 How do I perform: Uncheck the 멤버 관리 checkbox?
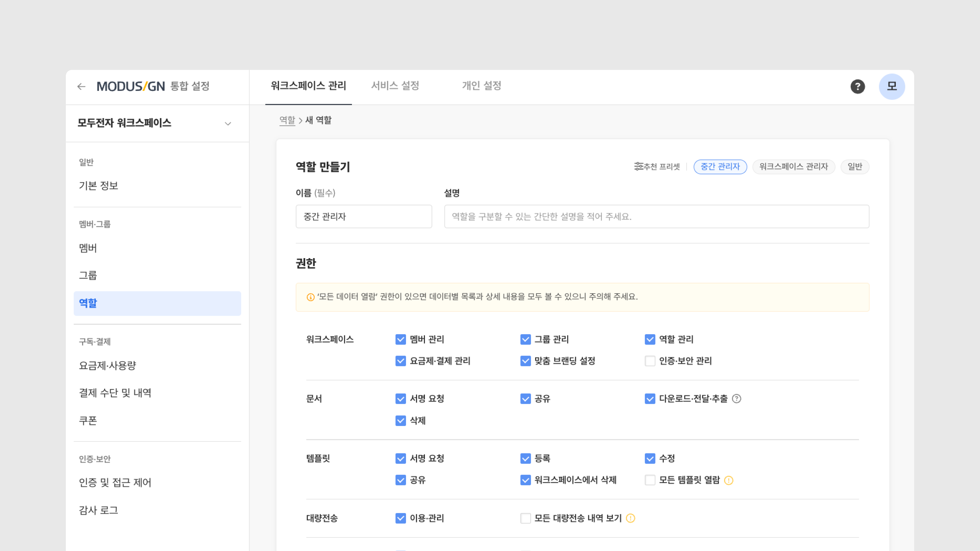(x=401, y=339)
